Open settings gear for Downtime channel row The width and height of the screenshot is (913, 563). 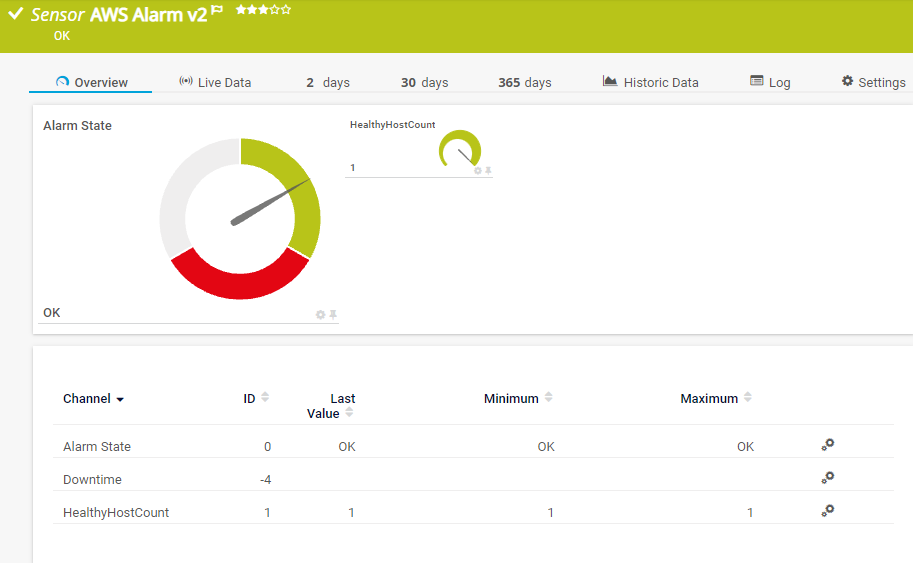[827, 478]
